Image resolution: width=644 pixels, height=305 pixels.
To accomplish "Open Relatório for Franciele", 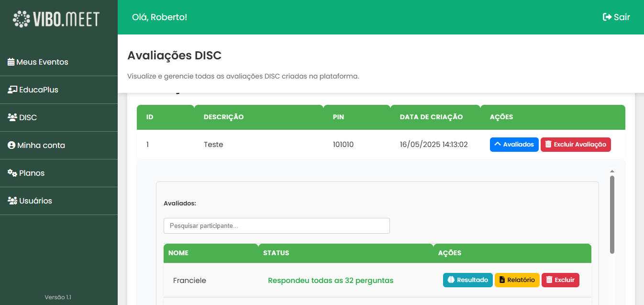I will 517,280.
